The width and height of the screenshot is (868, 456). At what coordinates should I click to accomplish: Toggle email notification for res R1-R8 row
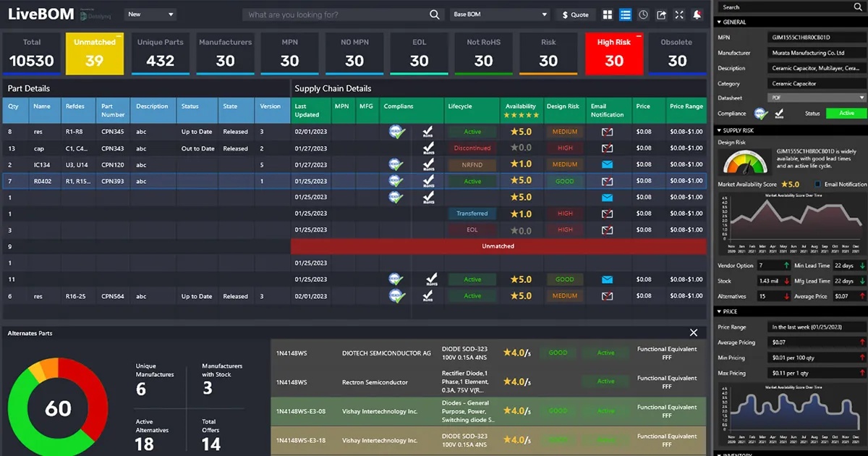[x=608, y=132]
